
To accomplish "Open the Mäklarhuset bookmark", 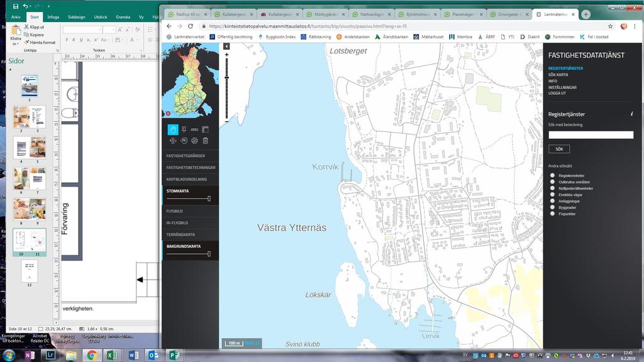I will pyautogui.click(x=428, y=36).
